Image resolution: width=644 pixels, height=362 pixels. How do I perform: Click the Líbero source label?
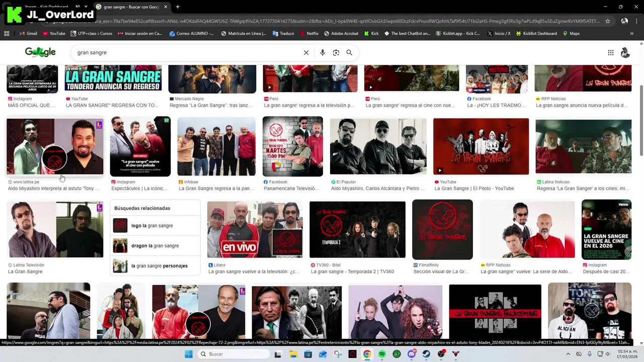tap(217, 265)
